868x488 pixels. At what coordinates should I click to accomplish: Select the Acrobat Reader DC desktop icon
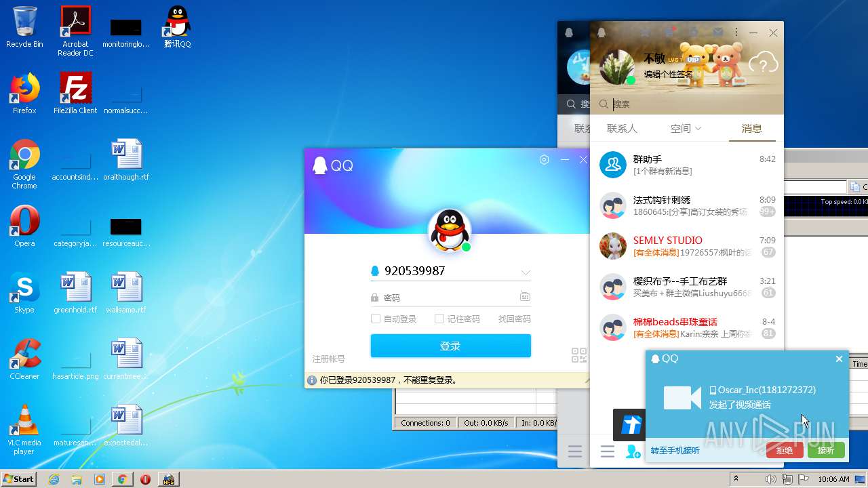(x=75, y=31)
